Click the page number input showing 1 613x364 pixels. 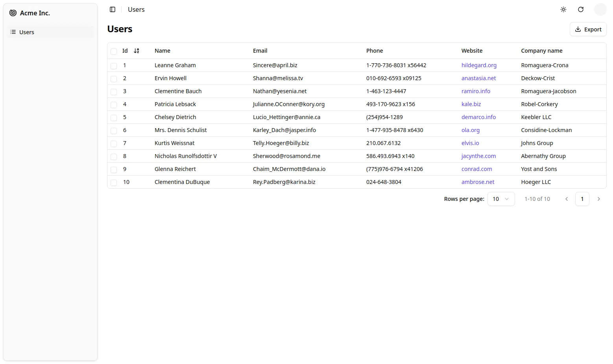pyautogui.click(x=582, y=199)
